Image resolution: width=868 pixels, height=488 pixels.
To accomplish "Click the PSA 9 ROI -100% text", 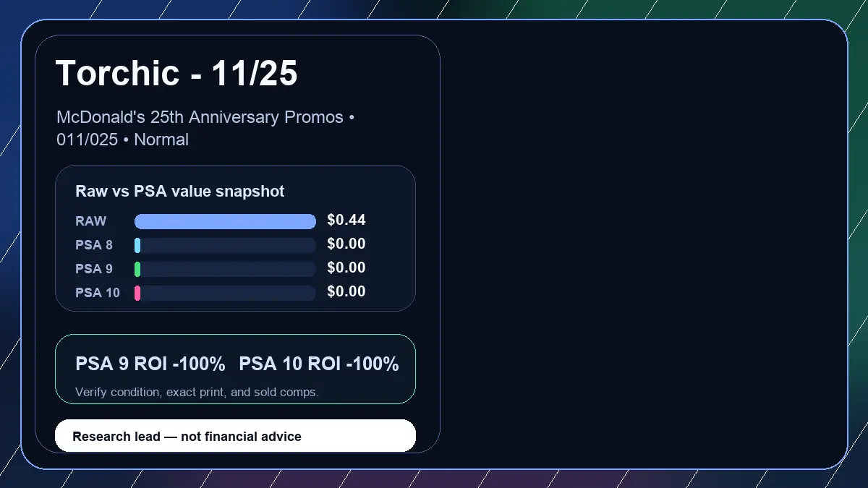I will (150, 364).
